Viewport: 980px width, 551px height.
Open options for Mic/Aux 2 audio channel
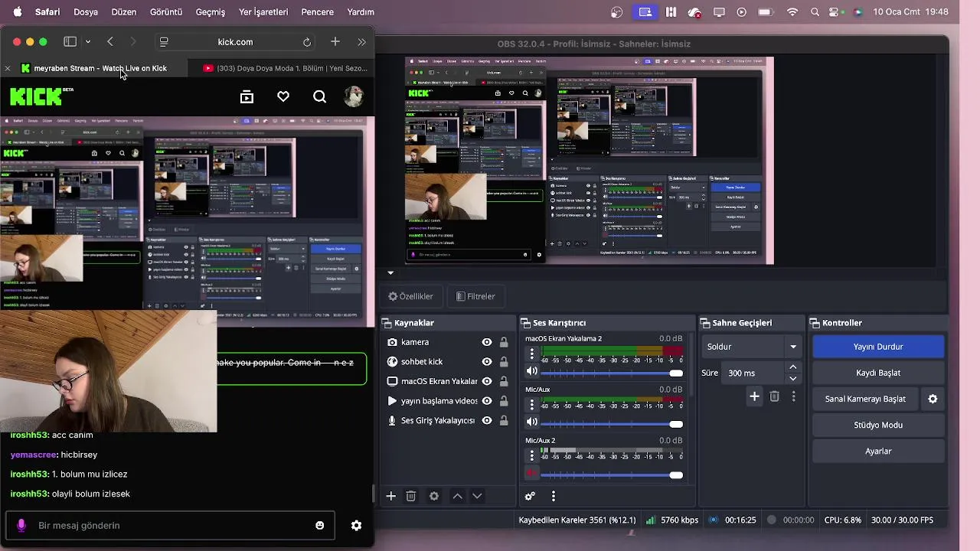coord(531,455)
